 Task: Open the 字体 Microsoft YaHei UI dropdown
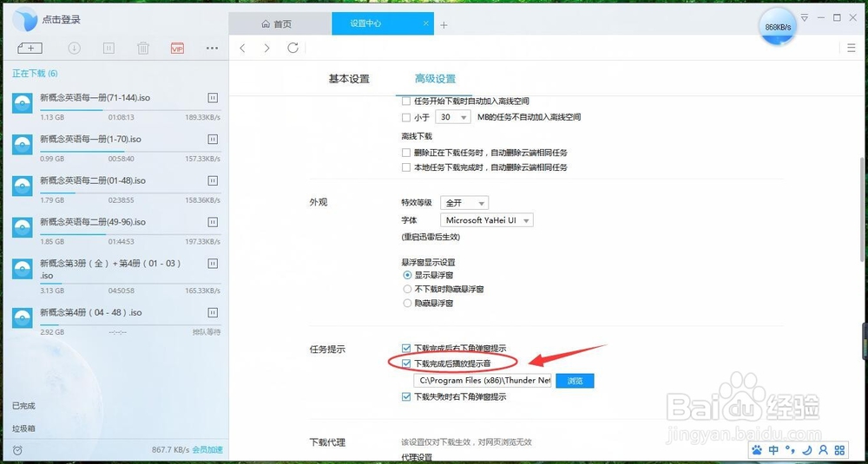coord(486,220)
